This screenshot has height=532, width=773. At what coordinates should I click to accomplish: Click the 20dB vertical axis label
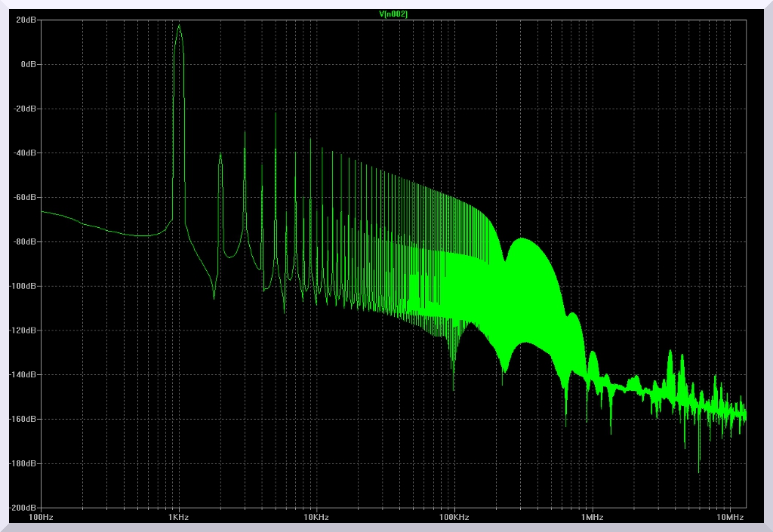[27, 20]
